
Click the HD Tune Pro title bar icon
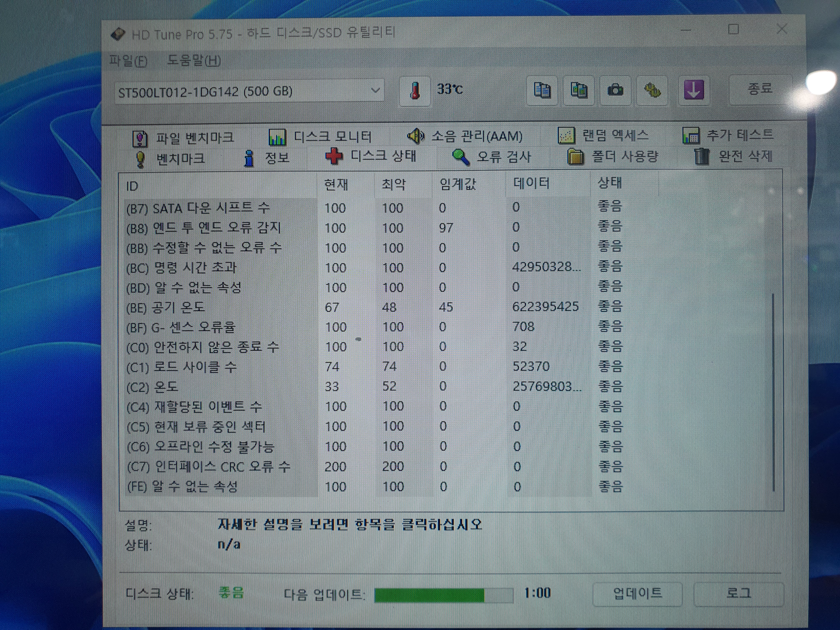(x=118, y=35)
